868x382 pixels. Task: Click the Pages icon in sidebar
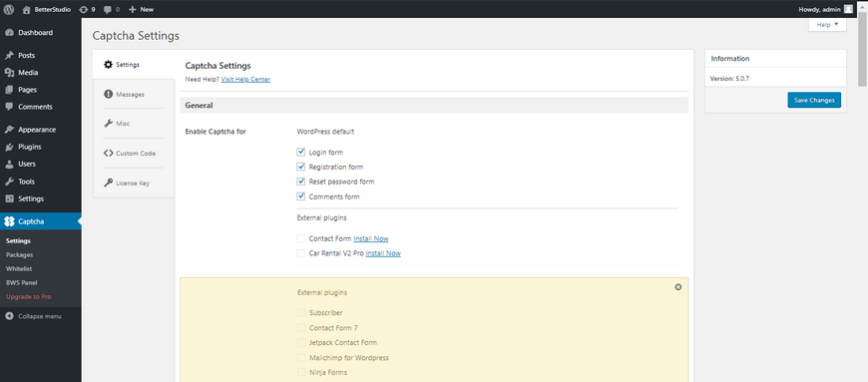click(9, 90)
